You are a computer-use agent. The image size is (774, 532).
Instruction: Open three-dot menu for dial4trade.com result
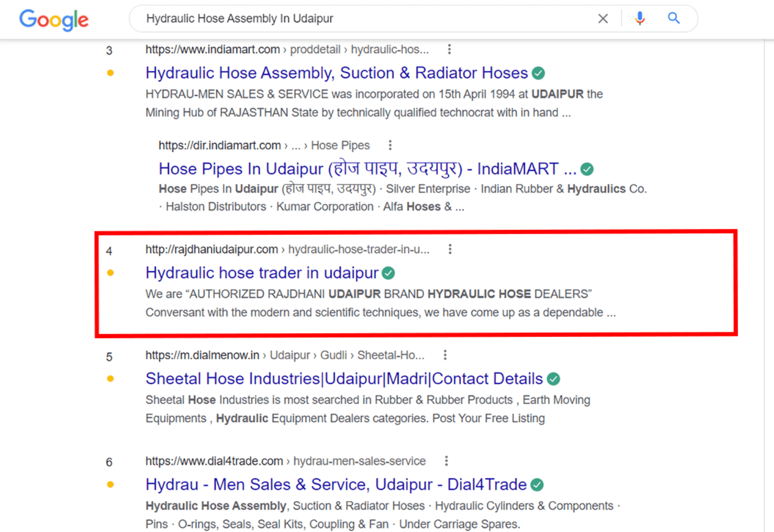click(x=447, y=461)
